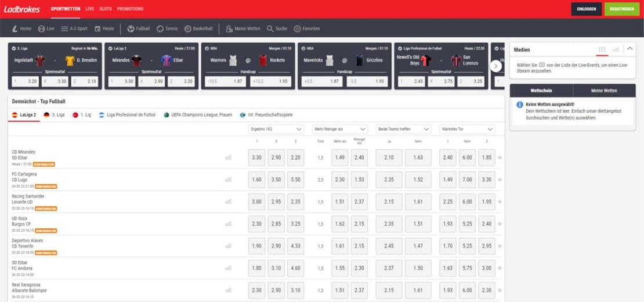Favorite the Racing Santander match
This screenshot has width=644, height=302.
[500, 202]
